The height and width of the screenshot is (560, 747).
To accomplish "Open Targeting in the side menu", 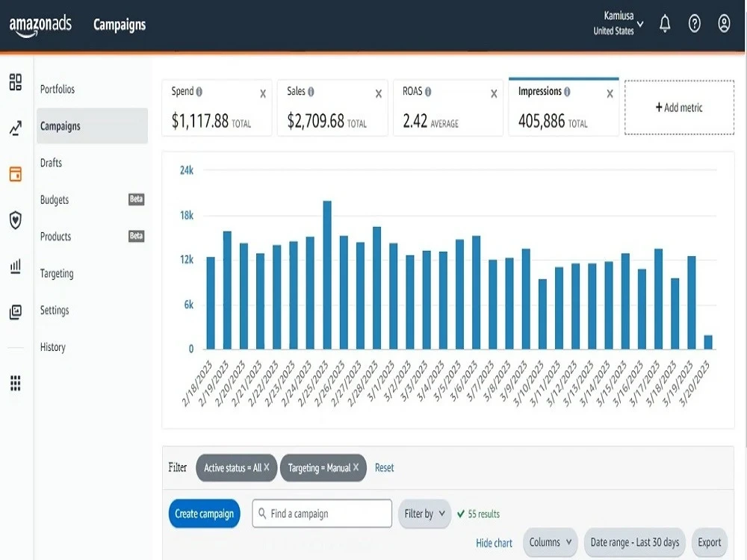I will click(57, 273).
